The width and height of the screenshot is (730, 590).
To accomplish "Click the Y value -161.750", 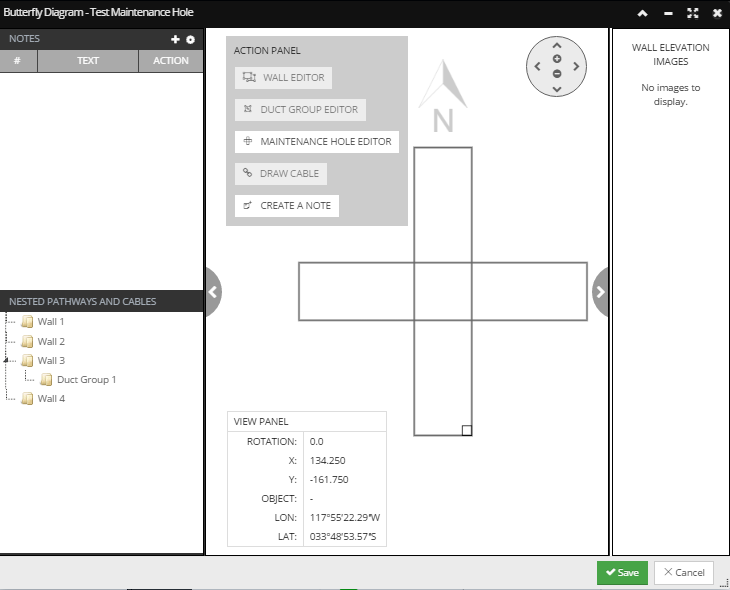I will (x=329, y=480).
